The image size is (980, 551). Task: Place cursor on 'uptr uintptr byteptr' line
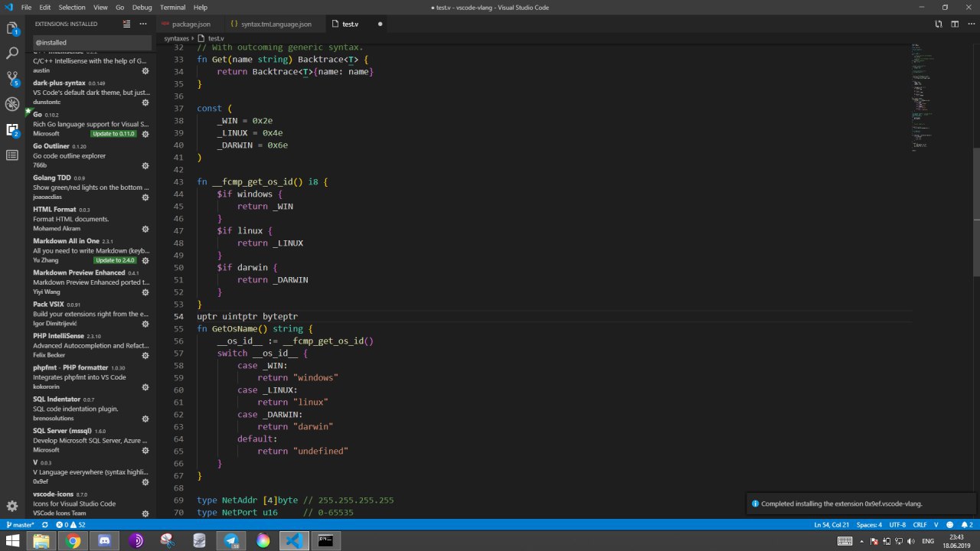click(x=247, y=316)
